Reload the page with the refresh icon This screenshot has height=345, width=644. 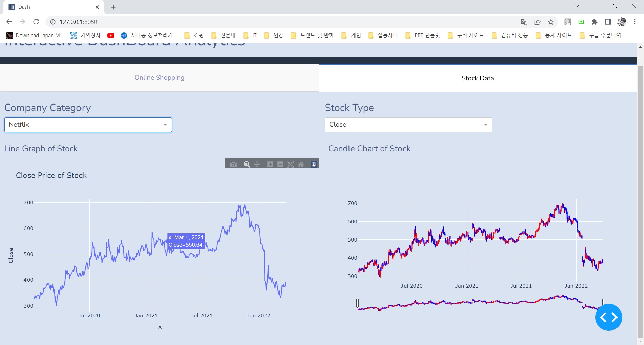click(x=36, y=22)
